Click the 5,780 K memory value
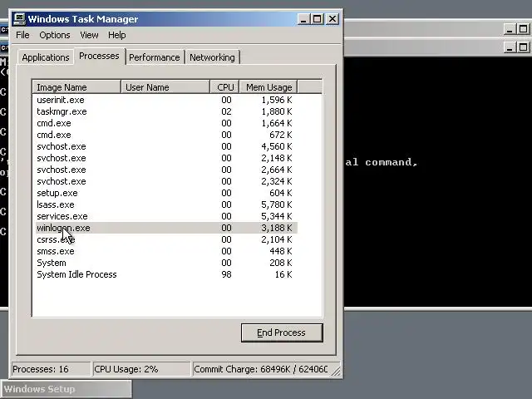This screenshot has width=532, height=399. (276, 204)
